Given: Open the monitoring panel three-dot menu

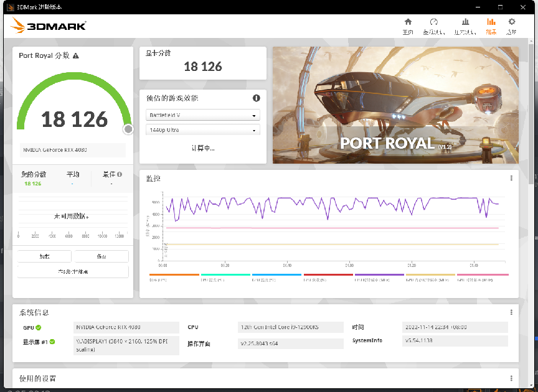Looking at the screenshot, I should (x=510, y=179).
